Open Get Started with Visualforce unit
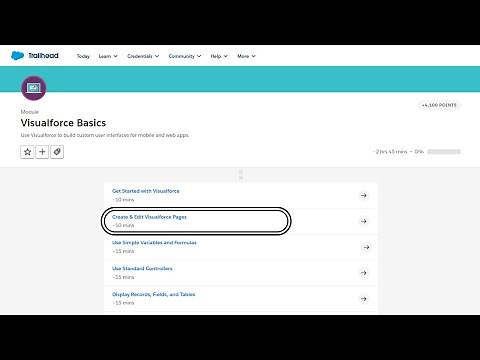The image size is (480, 360). pos(146,191)
